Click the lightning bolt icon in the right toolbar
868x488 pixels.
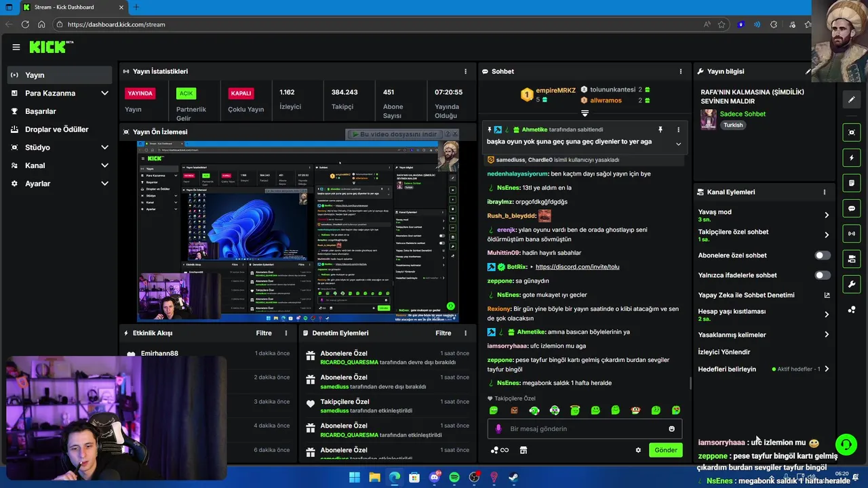coord(852,158)
